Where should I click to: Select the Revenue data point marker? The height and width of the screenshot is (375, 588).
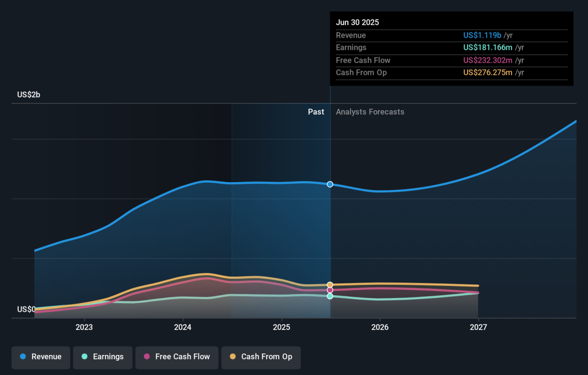click(x=330, y=184)
